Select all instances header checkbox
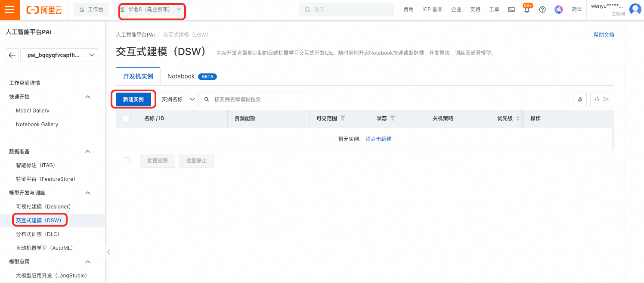 click(126, 118)
